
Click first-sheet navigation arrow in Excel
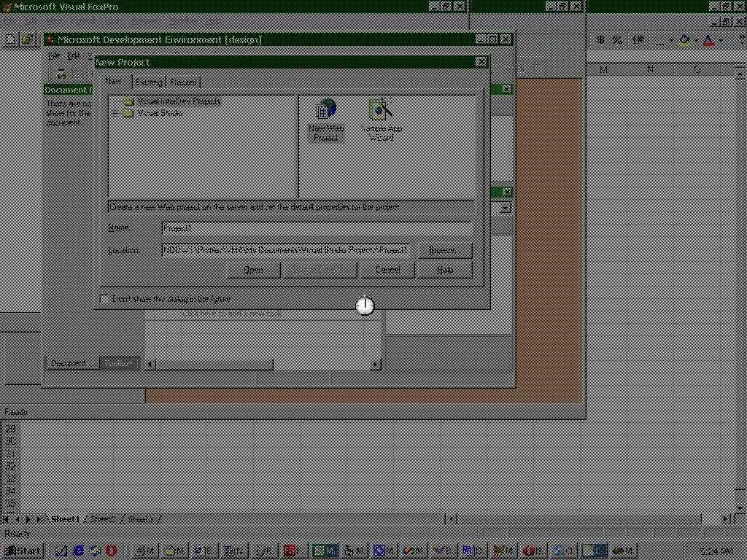[6, 519]
